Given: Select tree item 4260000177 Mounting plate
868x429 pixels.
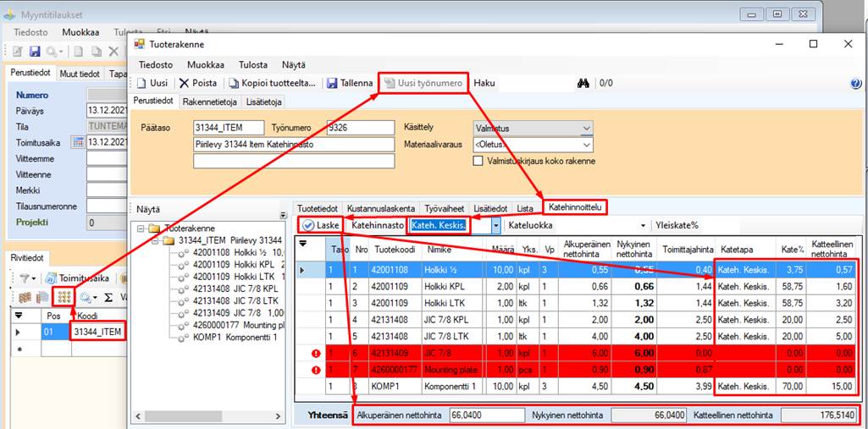Looking at the screenshot, I should tap(237, 325).
